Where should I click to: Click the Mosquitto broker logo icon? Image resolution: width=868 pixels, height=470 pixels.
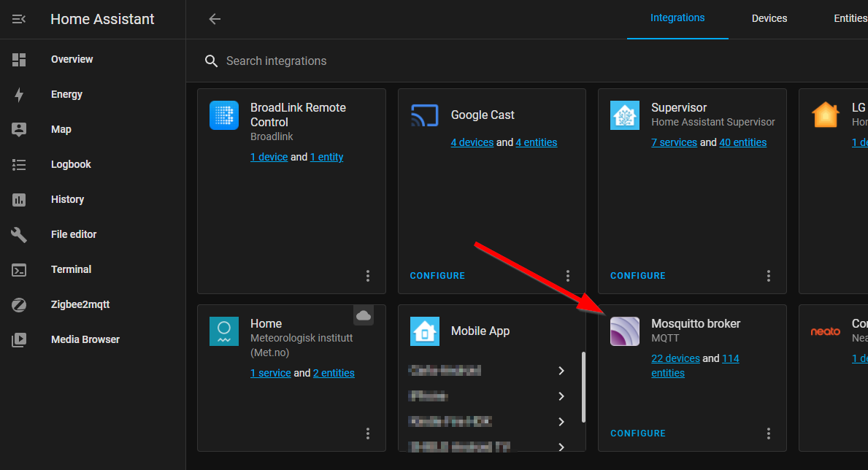(625, 331)
